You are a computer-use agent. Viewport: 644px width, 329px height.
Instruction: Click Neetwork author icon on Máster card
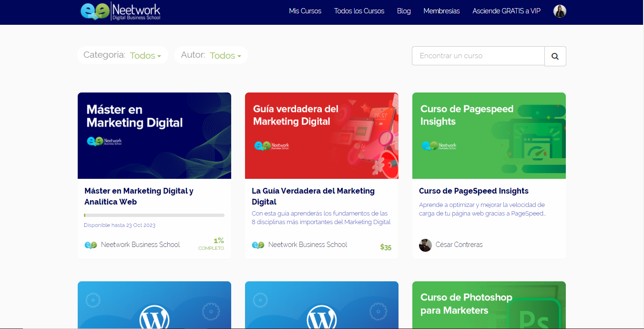91,245
